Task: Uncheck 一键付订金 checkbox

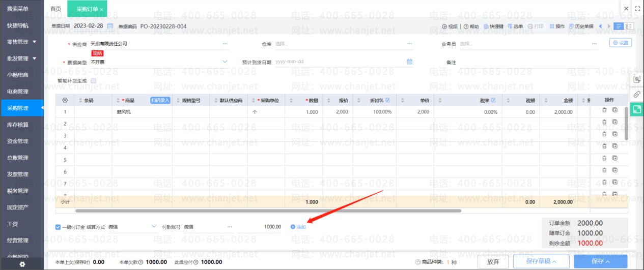Action: pyautogui.click(x=58, y=227)
